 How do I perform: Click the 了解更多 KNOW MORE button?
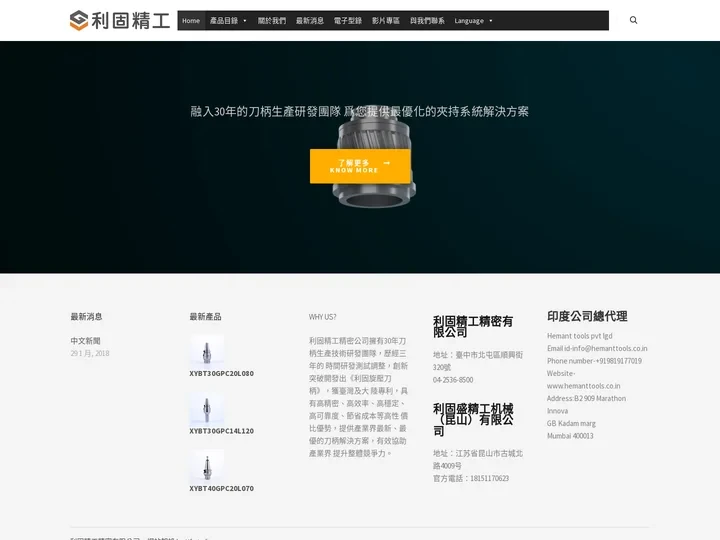tap(360, 166)
